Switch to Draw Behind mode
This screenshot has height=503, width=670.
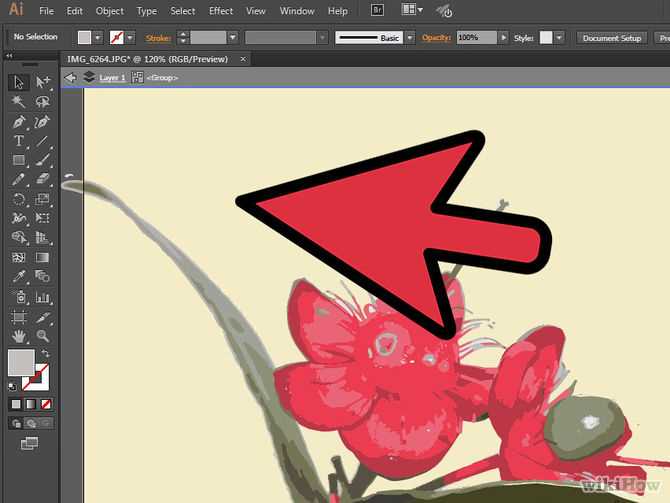[31, 424]
